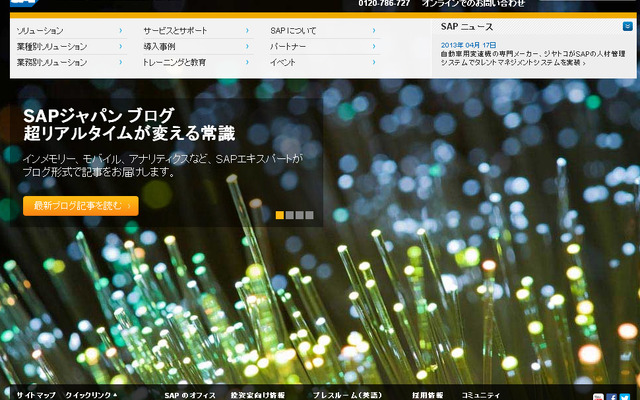Open the コミュニティ footer link
The width and height of the screenshot is (640, 400).
[x=480, y=395]
